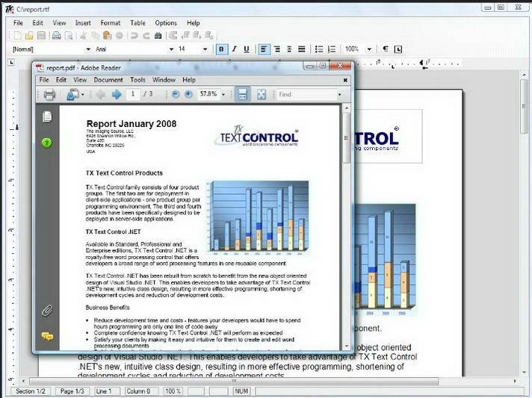Image resolution: width=532 pixels, height=398 pixels.
Task: Toggle Italic formatting
Action: tap(234, 49)
